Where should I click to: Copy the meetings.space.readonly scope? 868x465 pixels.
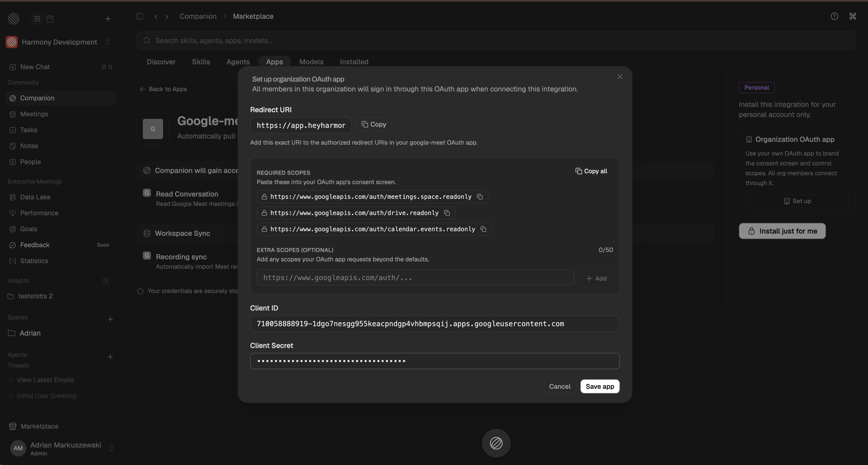pyautogui.click(x=480, y=197)
